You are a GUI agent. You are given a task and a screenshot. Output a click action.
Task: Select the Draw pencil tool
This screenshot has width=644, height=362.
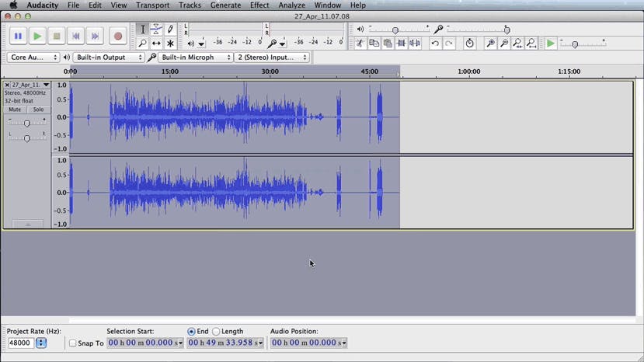tap(170, 30)
